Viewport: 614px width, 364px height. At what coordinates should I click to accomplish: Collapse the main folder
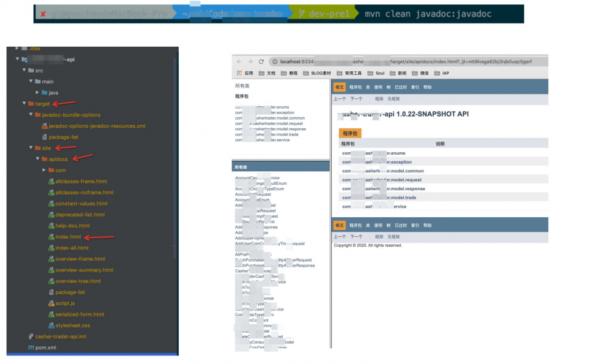31,81
